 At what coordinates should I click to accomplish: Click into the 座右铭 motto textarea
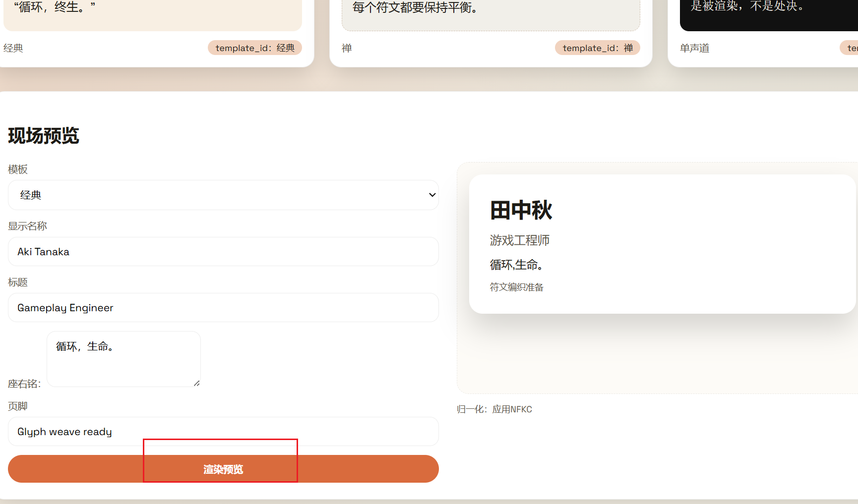coord(123,359)
